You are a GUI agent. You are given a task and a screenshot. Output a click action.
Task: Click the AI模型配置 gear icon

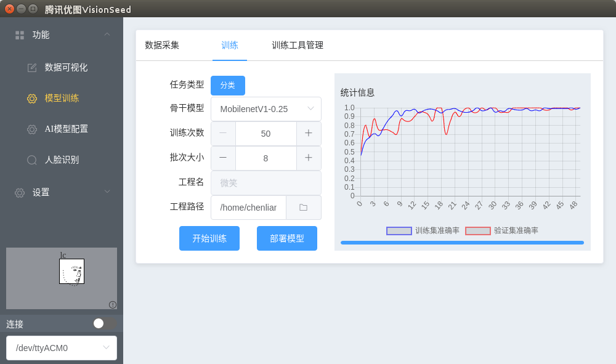coord(32,129)
